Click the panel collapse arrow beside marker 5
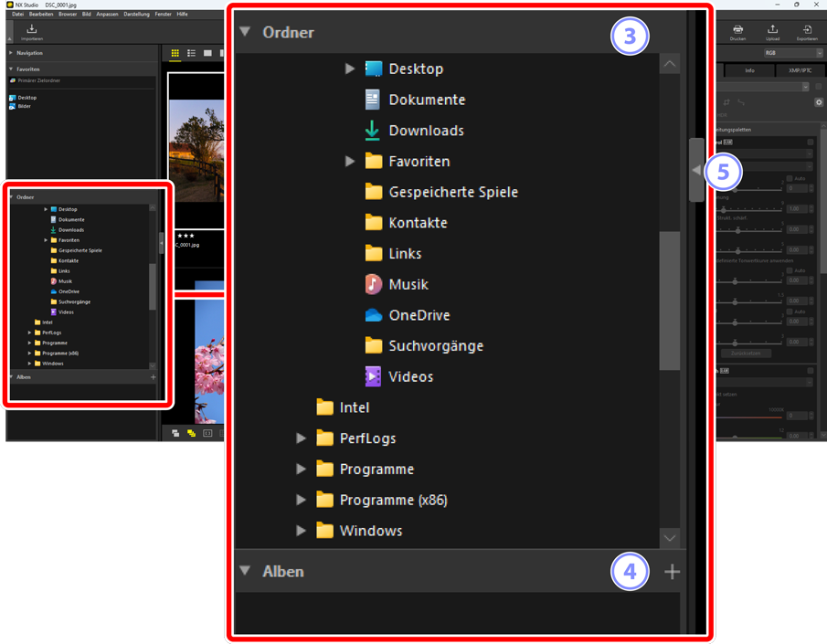 click(x=696, y=170)
